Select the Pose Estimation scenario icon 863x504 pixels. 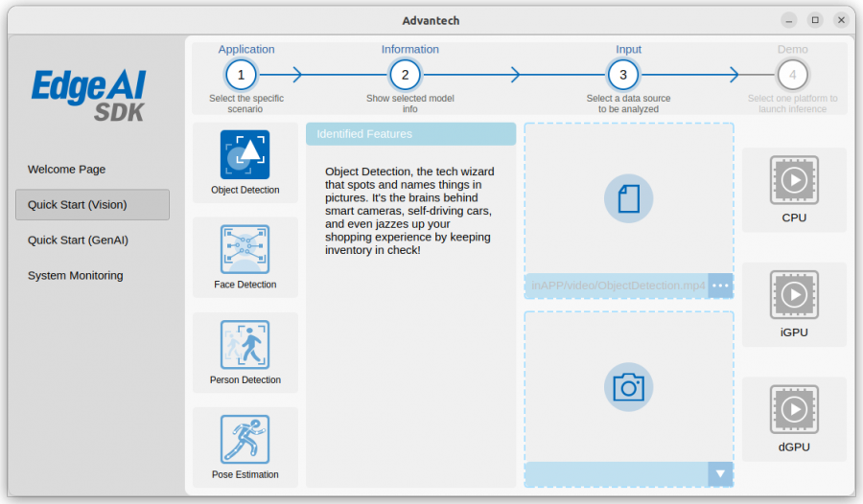[245, 439]
